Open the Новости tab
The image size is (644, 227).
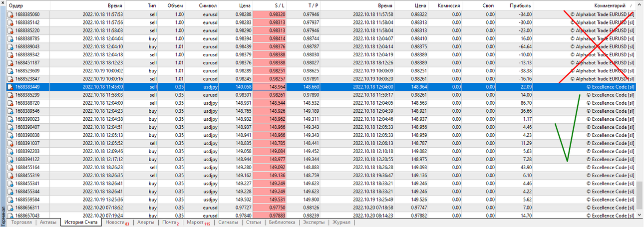pos(117,223)
